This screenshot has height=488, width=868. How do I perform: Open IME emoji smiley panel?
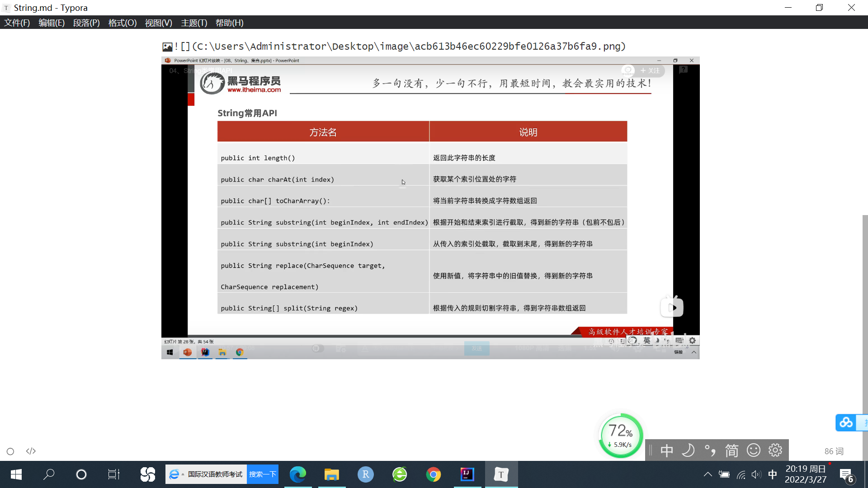click(x=753, y=450)
